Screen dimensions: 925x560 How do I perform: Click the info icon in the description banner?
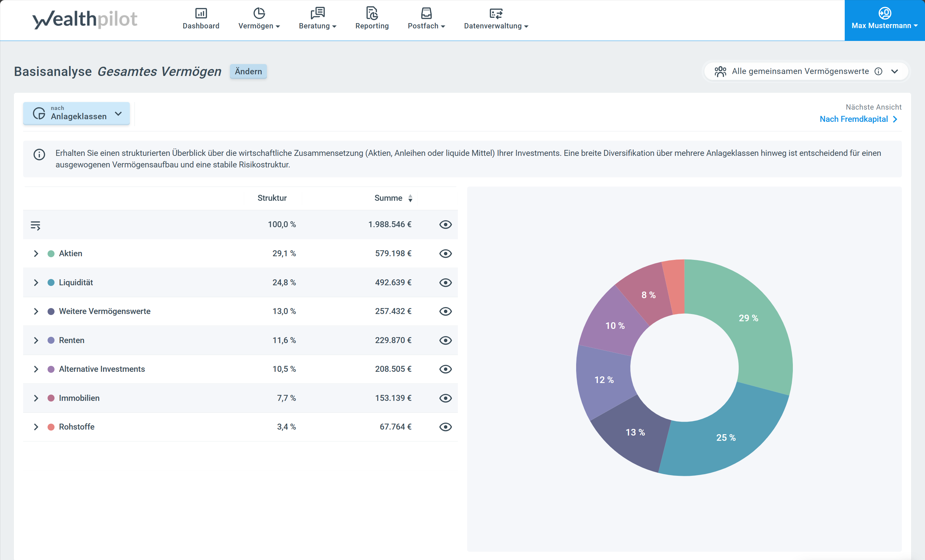tap(39, 154)
